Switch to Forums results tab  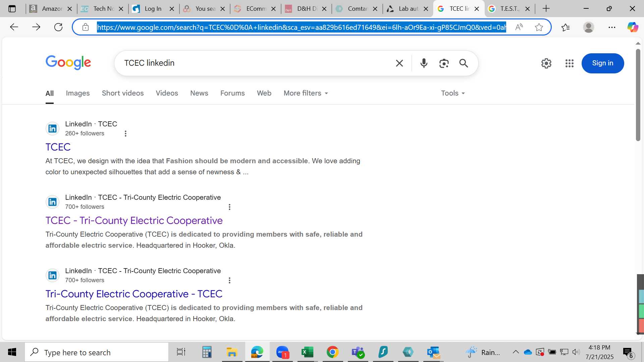(x=232, y=93)
